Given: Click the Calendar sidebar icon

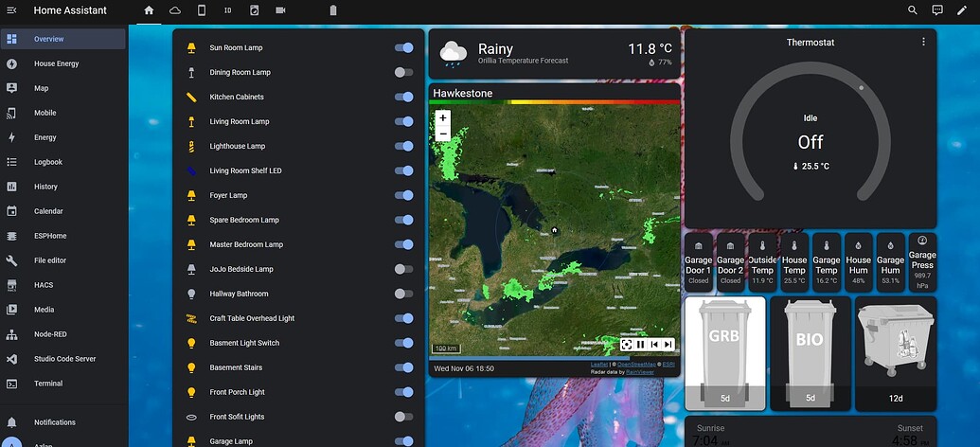Looking at the screenshot, I should 11,211.
